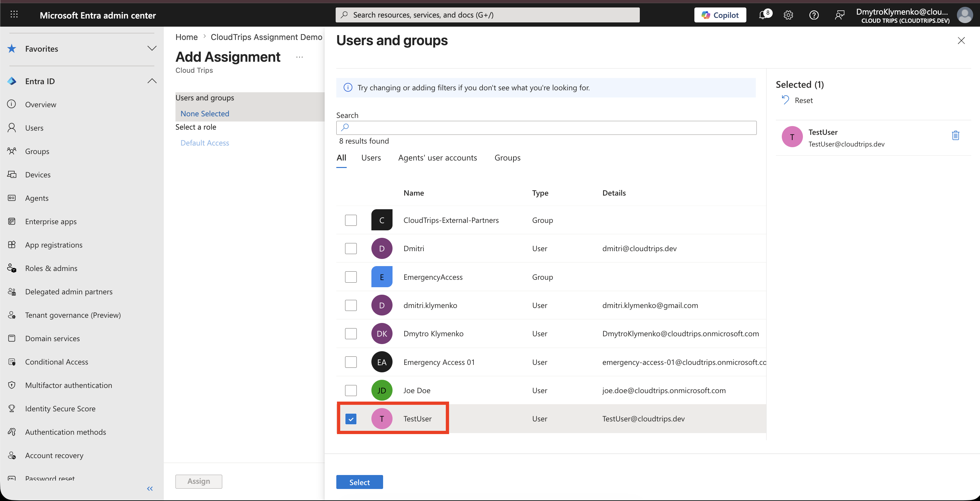
Task: Check the Emergency Access 01 checkbox
Action: point(351,362)
